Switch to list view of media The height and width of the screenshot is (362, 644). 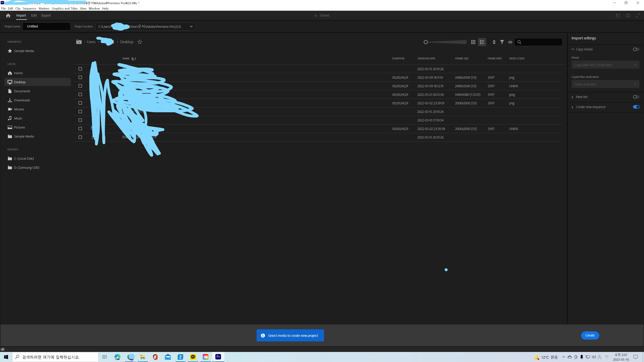482,42
